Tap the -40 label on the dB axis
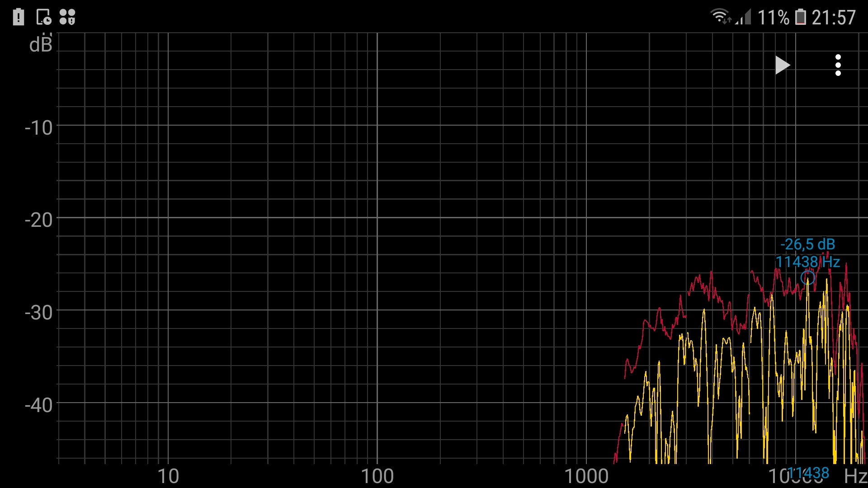Screen dimensions: 868x488 point(39,405)
